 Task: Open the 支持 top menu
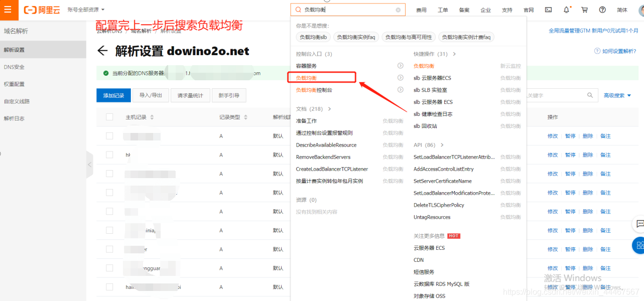[x=507, y=10]
